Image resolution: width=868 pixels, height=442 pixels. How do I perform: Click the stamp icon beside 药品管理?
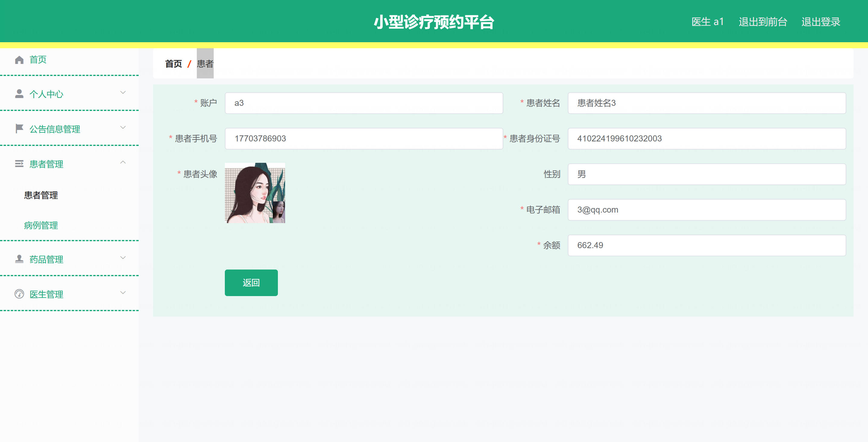pyautogui.click(x=19, y=259)
